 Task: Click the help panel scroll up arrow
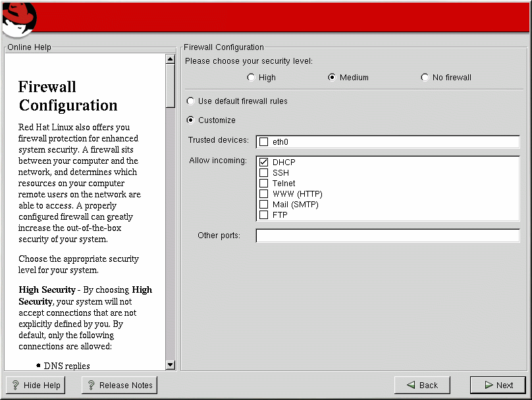(171, 59)
